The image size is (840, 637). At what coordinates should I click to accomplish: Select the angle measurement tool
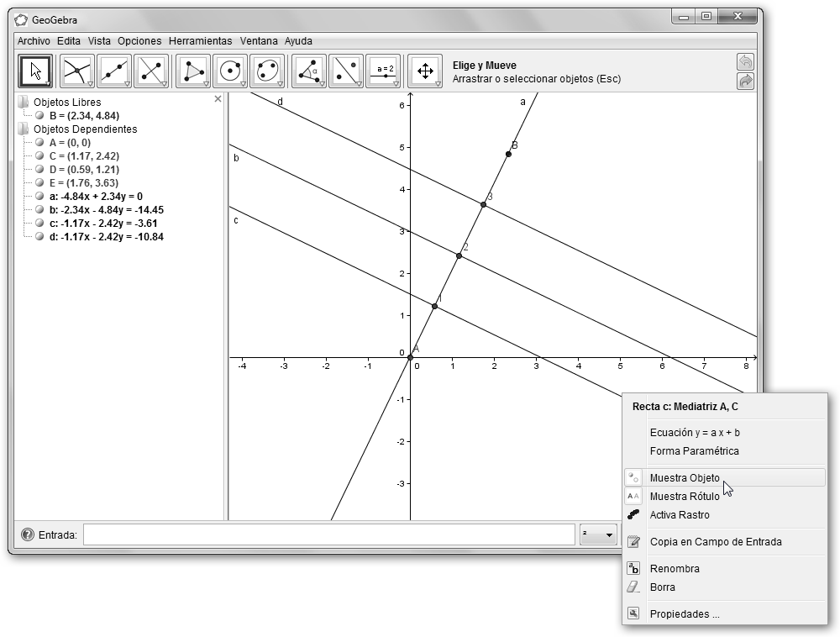coord(308,71)
